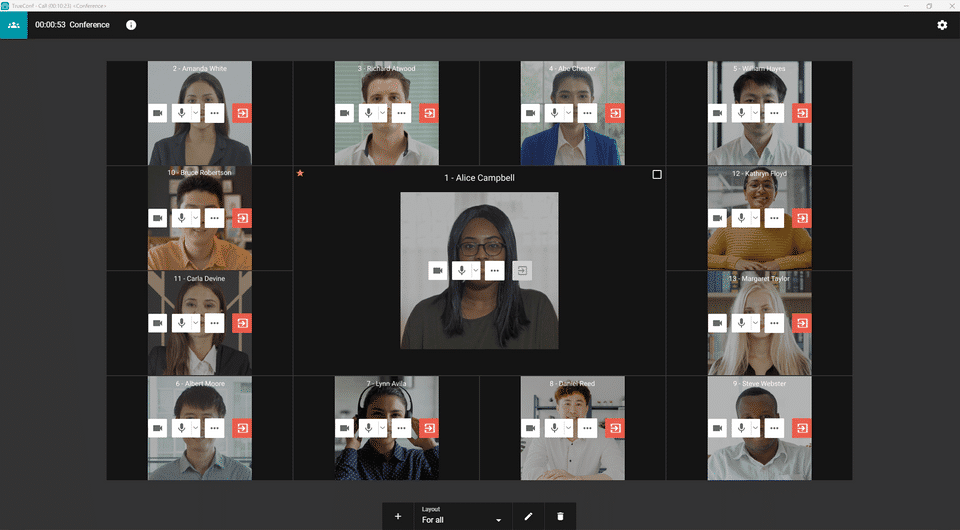Toggle Alice Campbell's camera
This screenshot has width=960, height=530.
point(438,271)
